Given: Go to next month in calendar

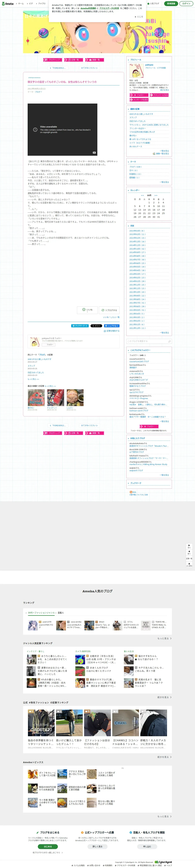Looking at the screenshot, I should click(156, 195).
